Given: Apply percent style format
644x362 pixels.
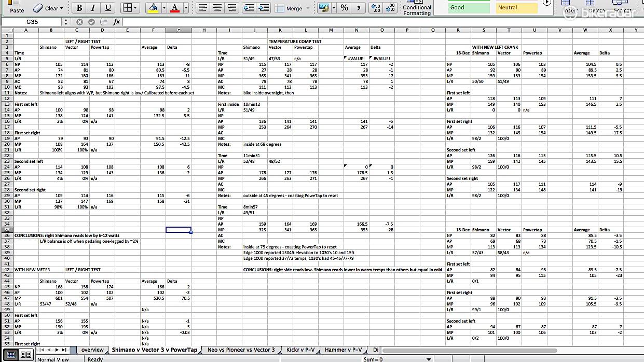Looking at the screenshot, I should coord(345,8).
